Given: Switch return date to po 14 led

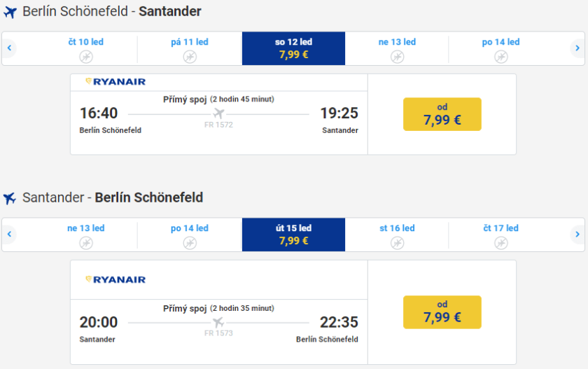Looking at the screenshot, I should pyautogui.click(x=190, y=235).
